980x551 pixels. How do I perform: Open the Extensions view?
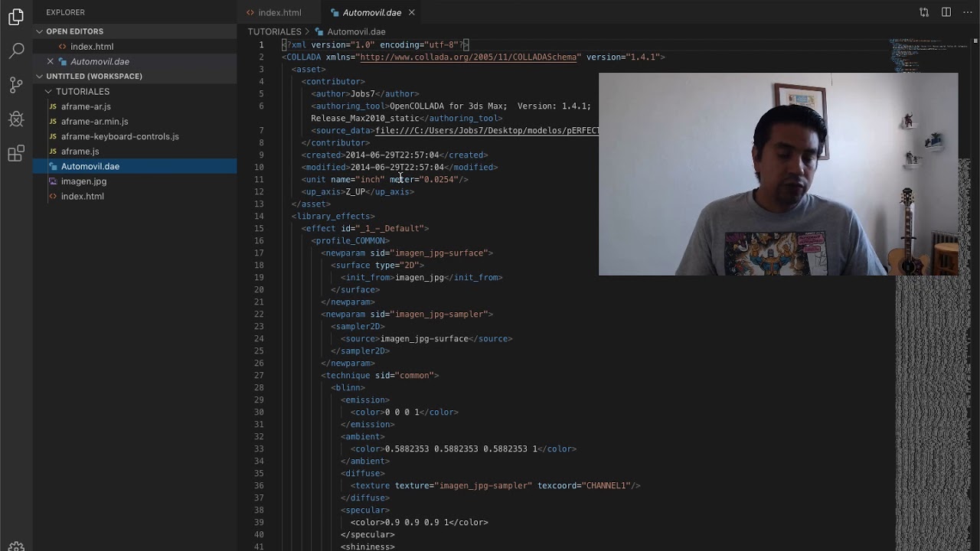(16, 154)
